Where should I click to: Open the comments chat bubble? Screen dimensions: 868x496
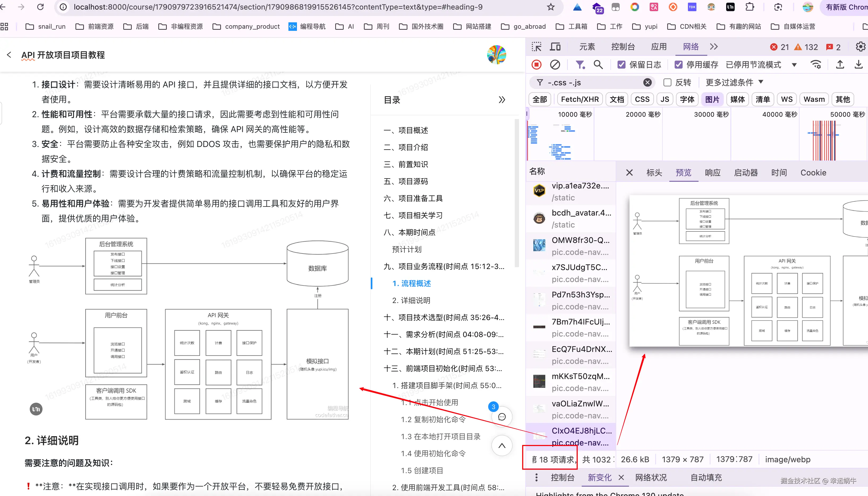click(502, 417)
